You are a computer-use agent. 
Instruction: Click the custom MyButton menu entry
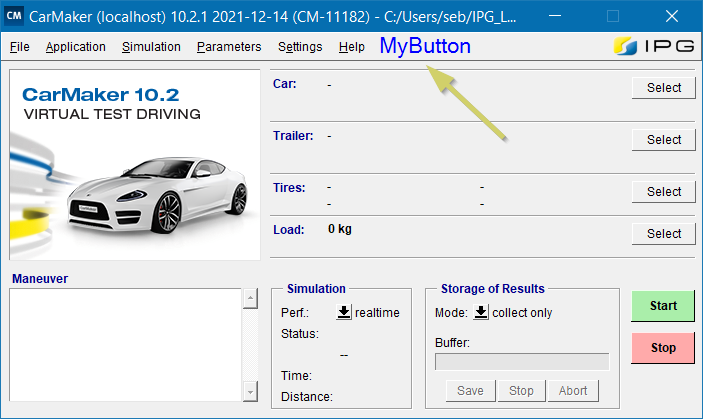tap(425, 46)
